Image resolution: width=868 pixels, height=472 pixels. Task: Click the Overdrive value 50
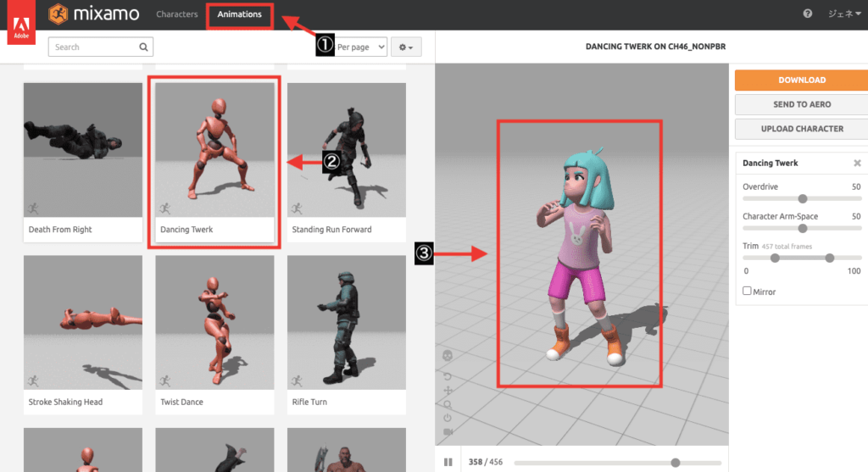(x=856, y=187)
